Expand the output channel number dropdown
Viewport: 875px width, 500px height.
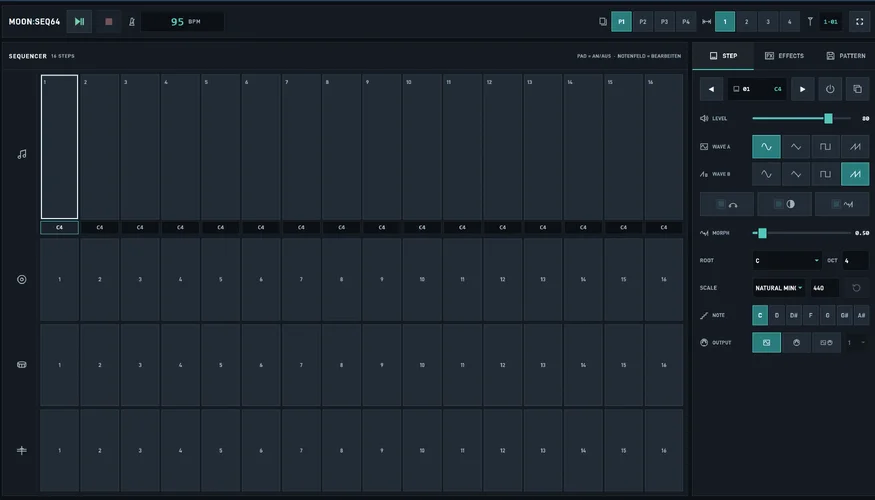(856, 343)
